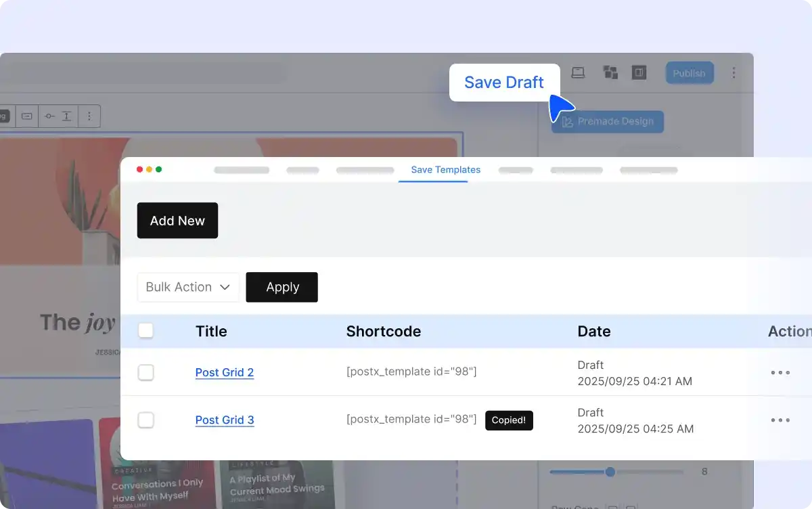The width and height of the screenshot is (812, 509).
Task: Check the box for Post Grid 2
Action: click(145, 373)
